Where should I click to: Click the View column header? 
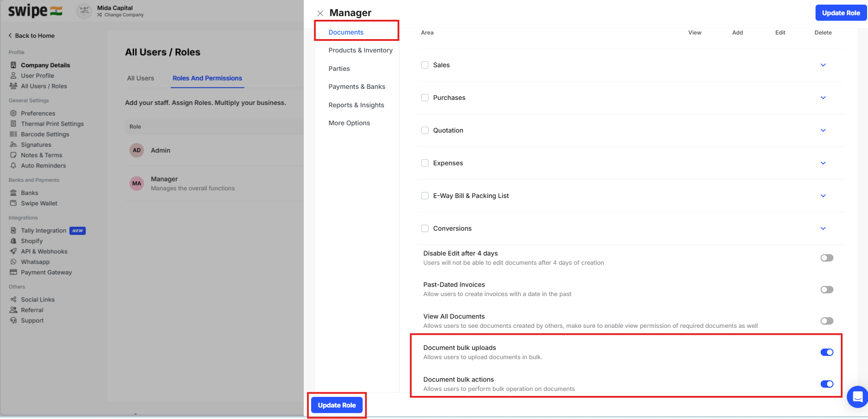coord(694,33)
